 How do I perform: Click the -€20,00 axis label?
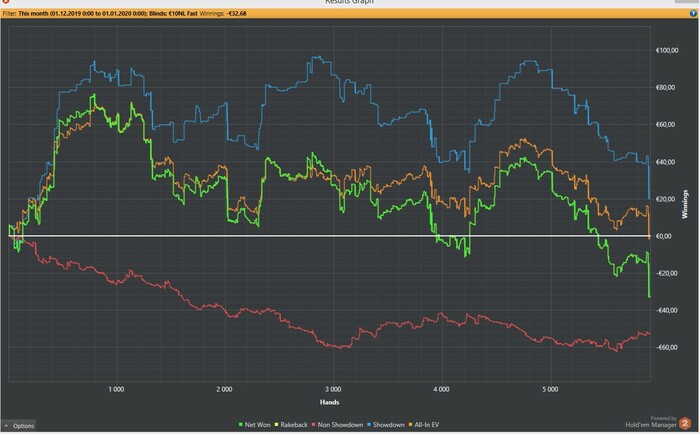pyautogui.click(x=667, y=273)
